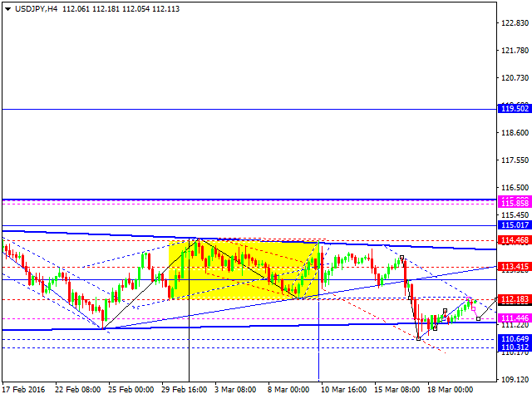Click the 18 Mar 00:00 time label
Image resolution: width=532 pixels, height=399 pixels.
(449, 389)
